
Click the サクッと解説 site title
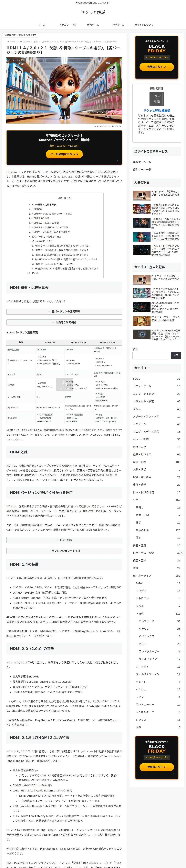93,12
